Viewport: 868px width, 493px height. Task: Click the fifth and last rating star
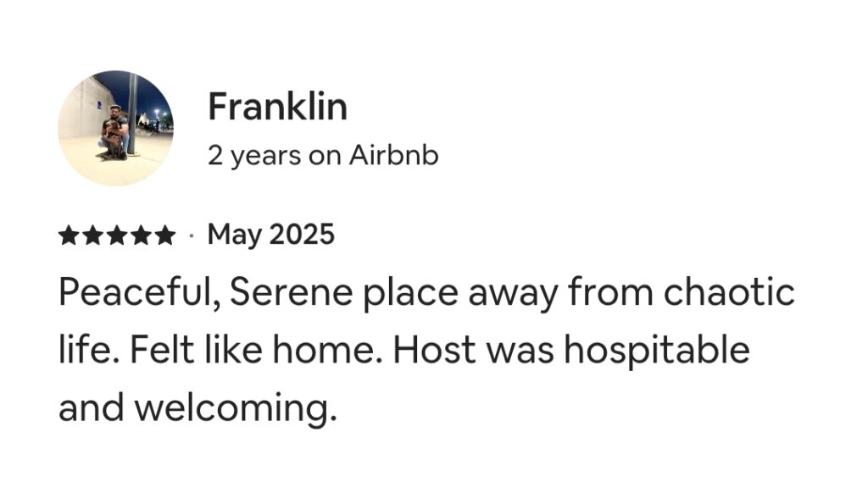164,235
